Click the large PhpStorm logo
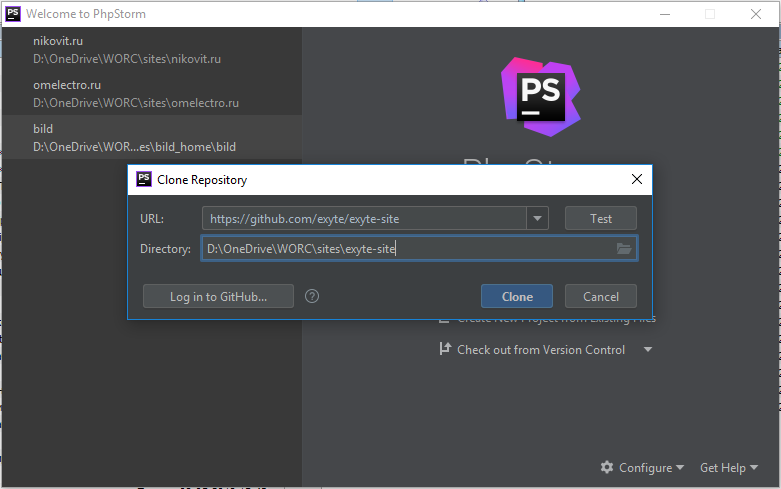 click(540, 96)
